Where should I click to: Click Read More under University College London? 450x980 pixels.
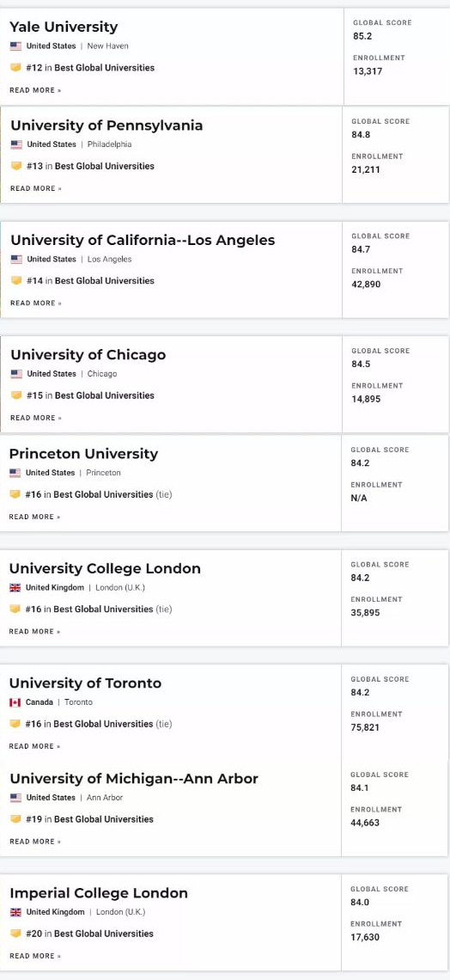tap(34, 631)
